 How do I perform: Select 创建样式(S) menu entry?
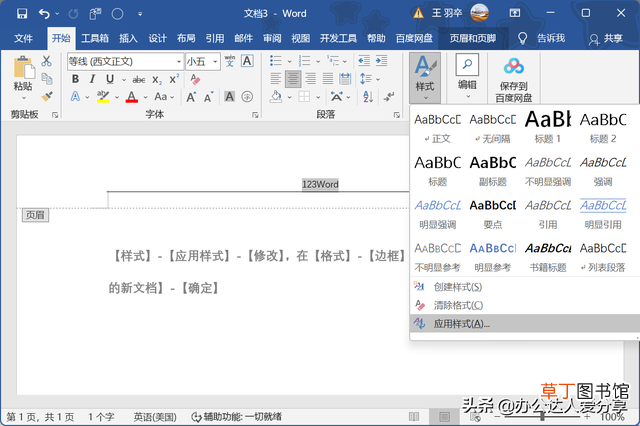[x=525, y=287]
